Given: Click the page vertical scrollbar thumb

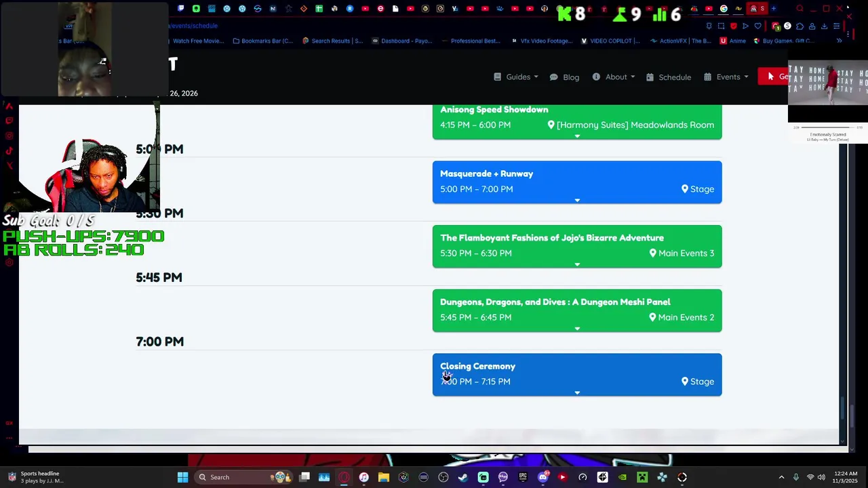Looking at the screenshot, I should [844, 409].
